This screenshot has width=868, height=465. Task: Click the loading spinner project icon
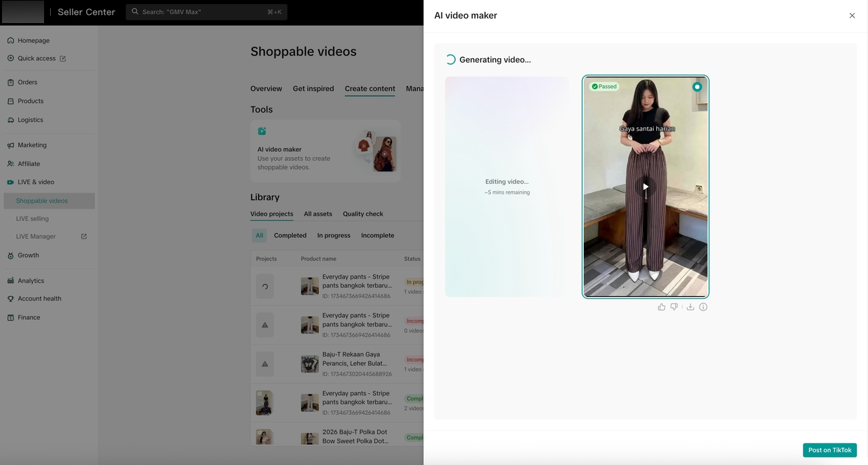(264, 286)
